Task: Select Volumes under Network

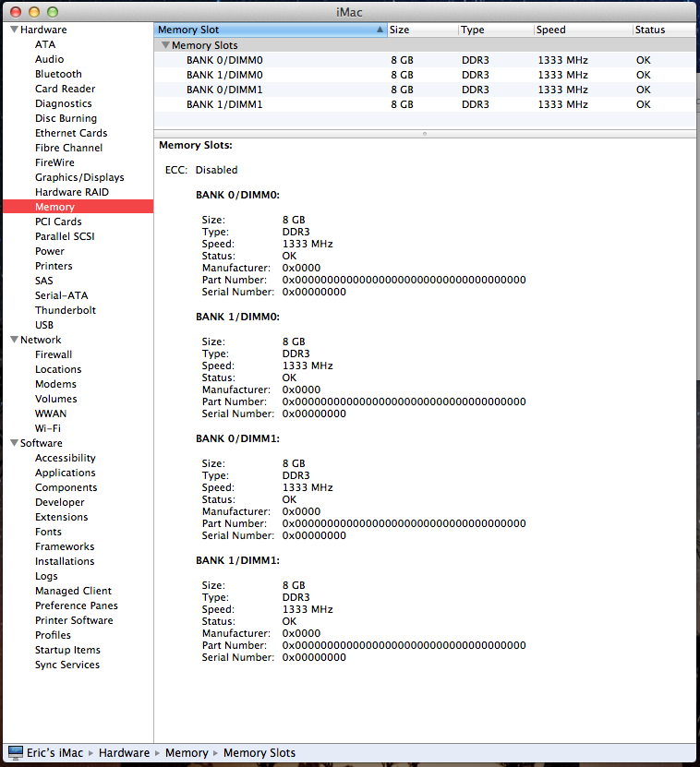Action: pos(55,399)
